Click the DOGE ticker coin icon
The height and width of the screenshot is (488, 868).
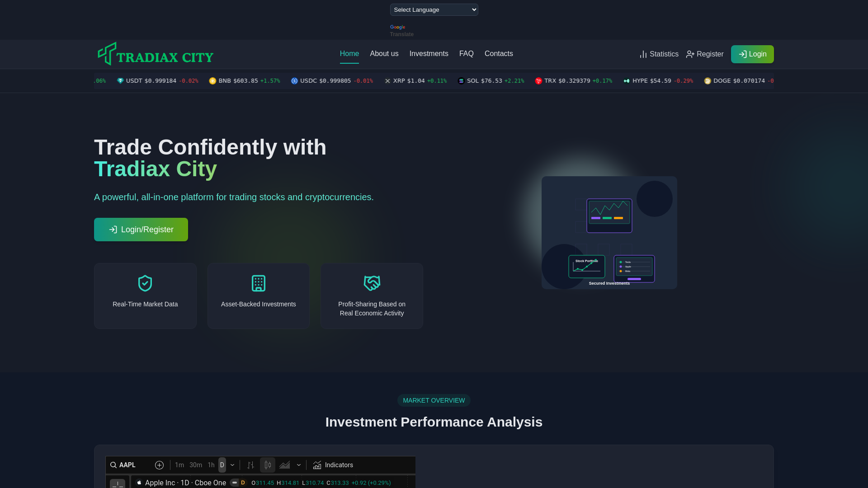[x=708, y=81]
